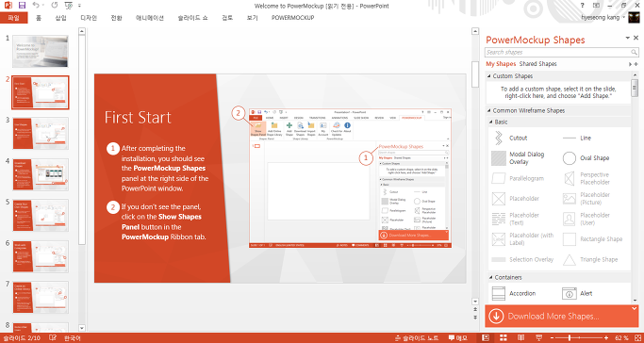This screenshot has width=644, height=343.
Task: Select the Accordion container shape
Action: (x=513, y=293)
